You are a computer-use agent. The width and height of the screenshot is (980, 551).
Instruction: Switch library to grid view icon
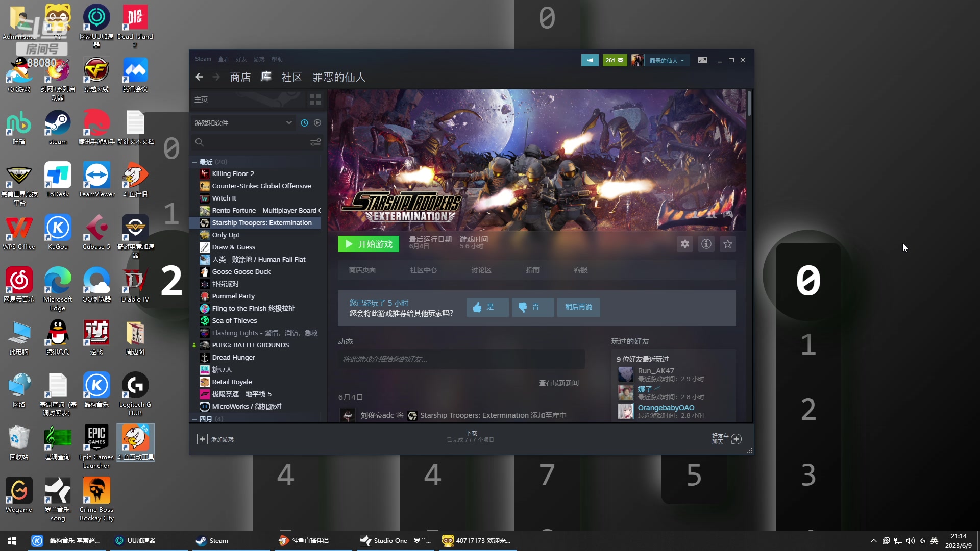click(315, 99)
